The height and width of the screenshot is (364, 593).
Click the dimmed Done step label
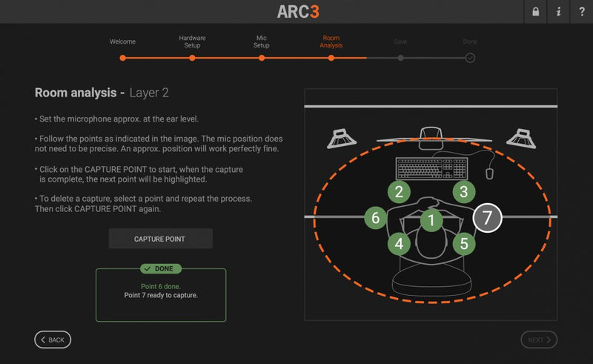[470, 42]
